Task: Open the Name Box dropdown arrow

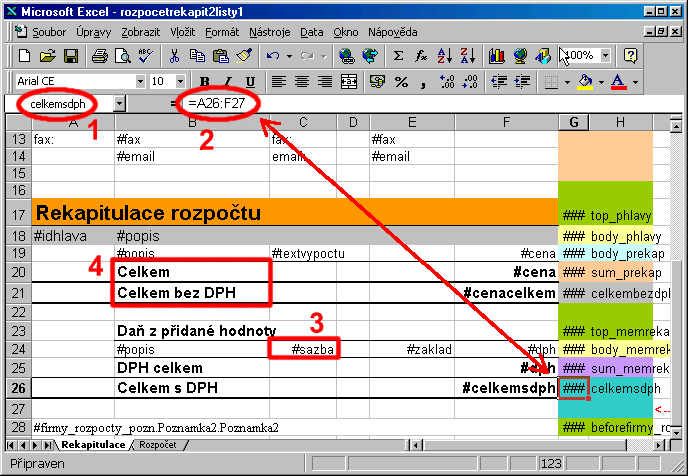Action: 120,103
